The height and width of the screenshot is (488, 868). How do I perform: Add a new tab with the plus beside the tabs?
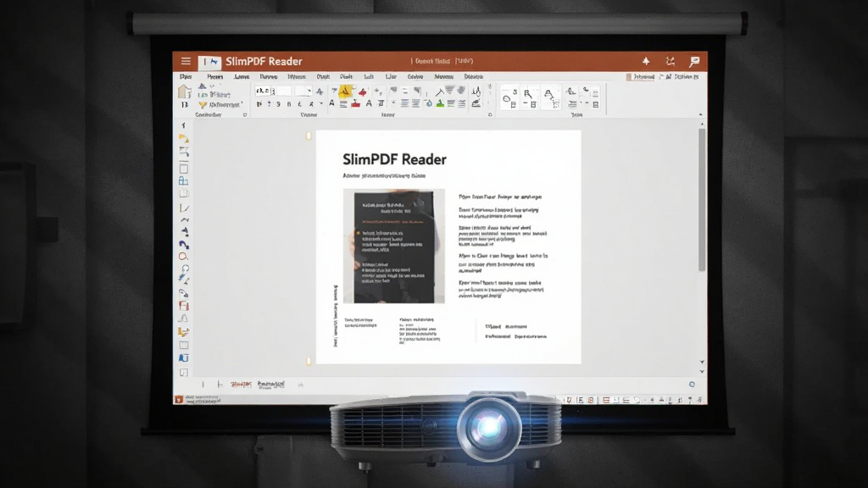301,384
